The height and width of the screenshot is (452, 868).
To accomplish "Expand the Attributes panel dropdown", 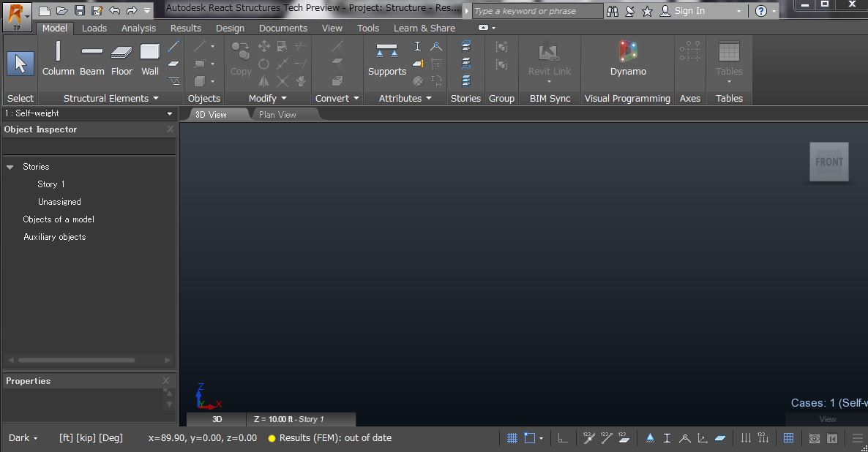I will [428, 98].
